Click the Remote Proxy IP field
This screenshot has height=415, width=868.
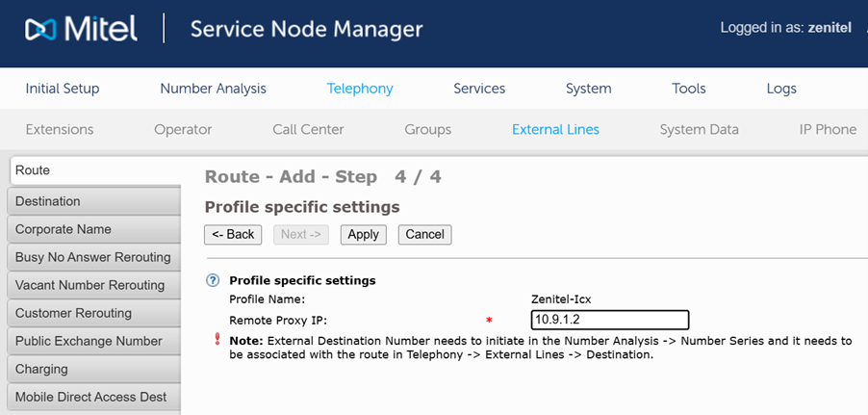[610, 320]
